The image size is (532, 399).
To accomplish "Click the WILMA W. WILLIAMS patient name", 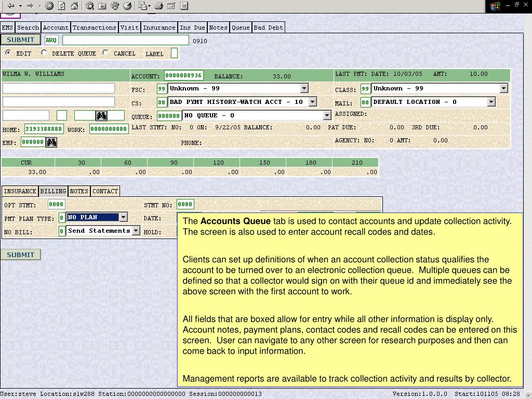I will (x=33, y=74).
